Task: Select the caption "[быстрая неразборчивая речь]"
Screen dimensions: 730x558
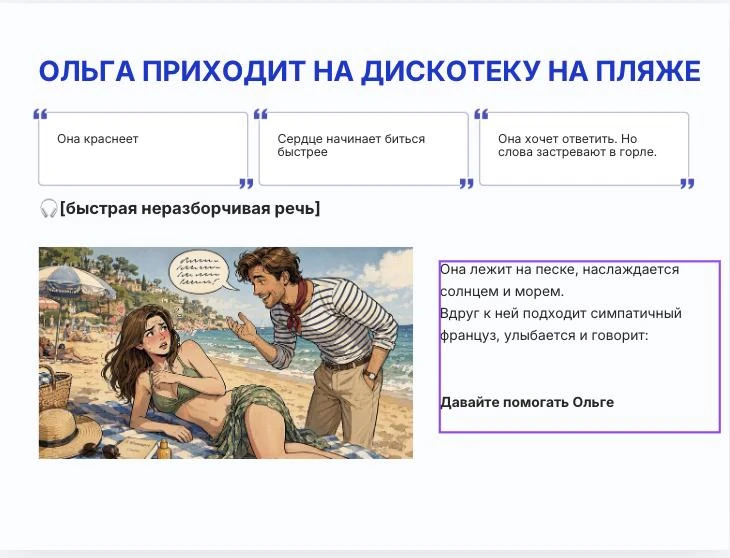Action: [x=190, y=208]
